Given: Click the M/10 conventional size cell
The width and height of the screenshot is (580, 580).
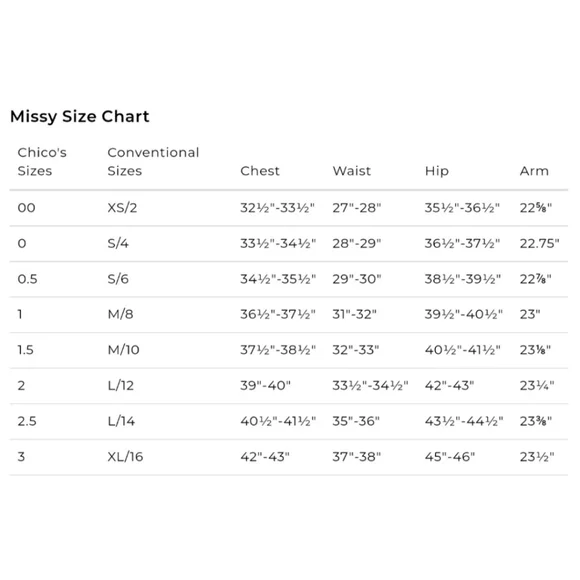Looking at the screenshot, I should [123, 350].
